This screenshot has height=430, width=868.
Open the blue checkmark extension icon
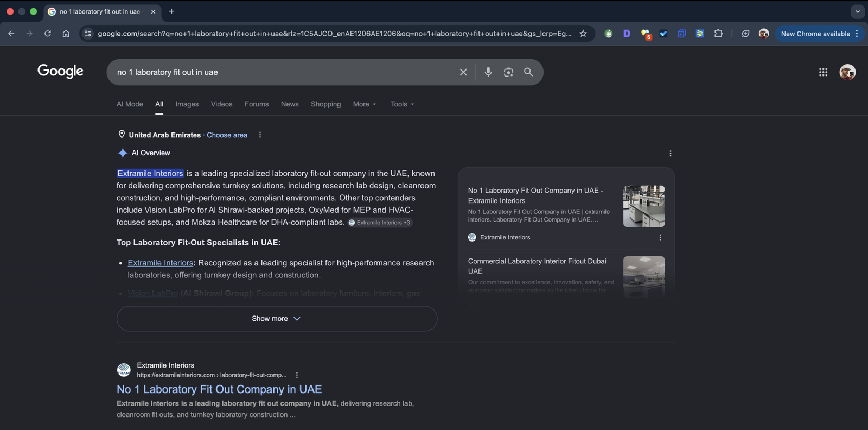coord(663,34)
